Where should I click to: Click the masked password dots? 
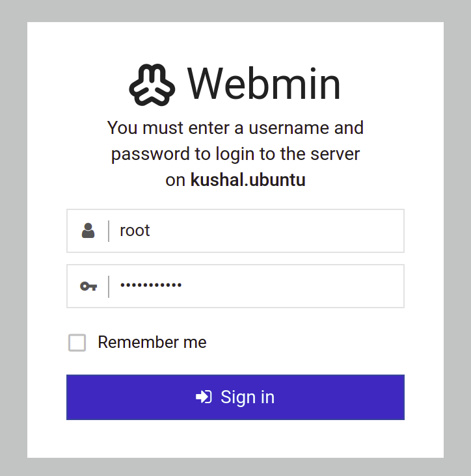pyautogui.click(x=151, y=286)
